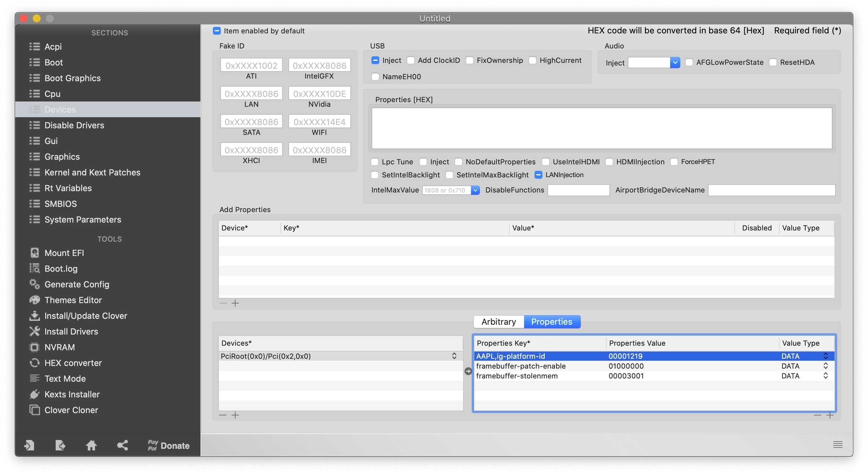
Task: Click the Install Drivers wrench icon
Action: pos(35,331)
